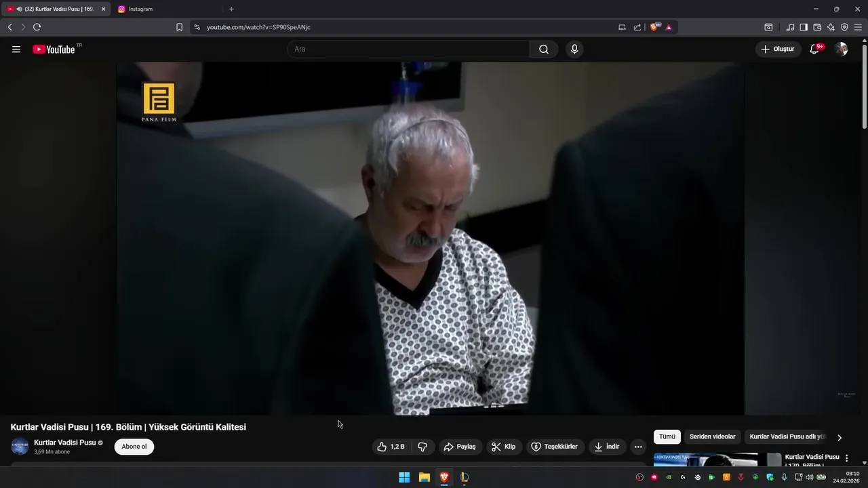
Task: Open volume control in system tray
Action: (809, 477)
